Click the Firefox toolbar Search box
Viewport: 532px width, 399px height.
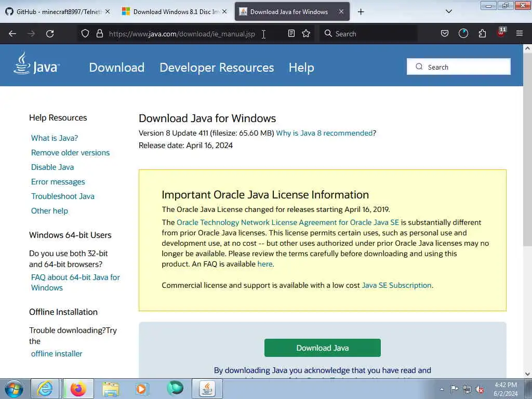[x=368, y=34]
